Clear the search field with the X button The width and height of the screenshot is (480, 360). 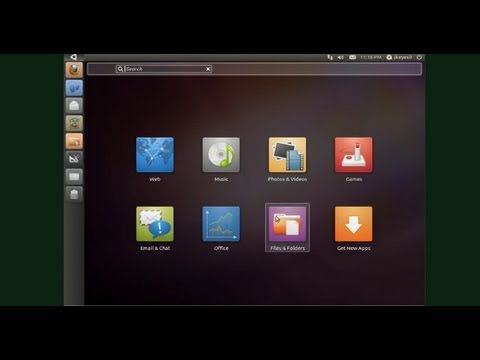pyautogui.click(x=208, y=69)
